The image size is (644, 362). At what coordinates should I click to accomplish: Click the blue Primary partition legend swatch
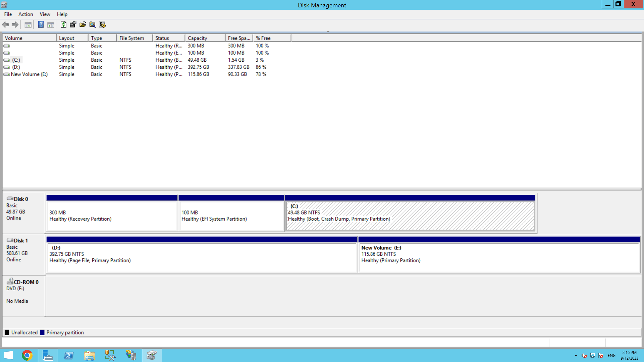(x=42, y=333)
